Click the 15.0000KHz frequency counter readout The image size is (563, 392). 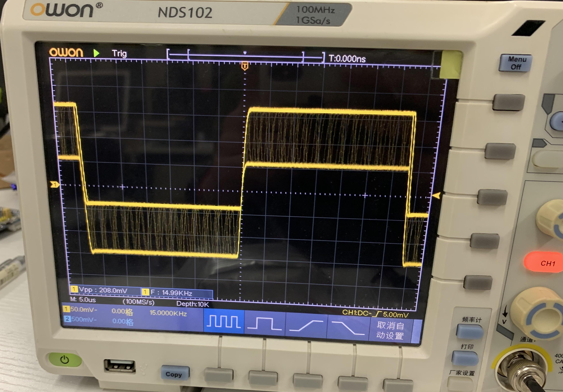pos(168,313)
